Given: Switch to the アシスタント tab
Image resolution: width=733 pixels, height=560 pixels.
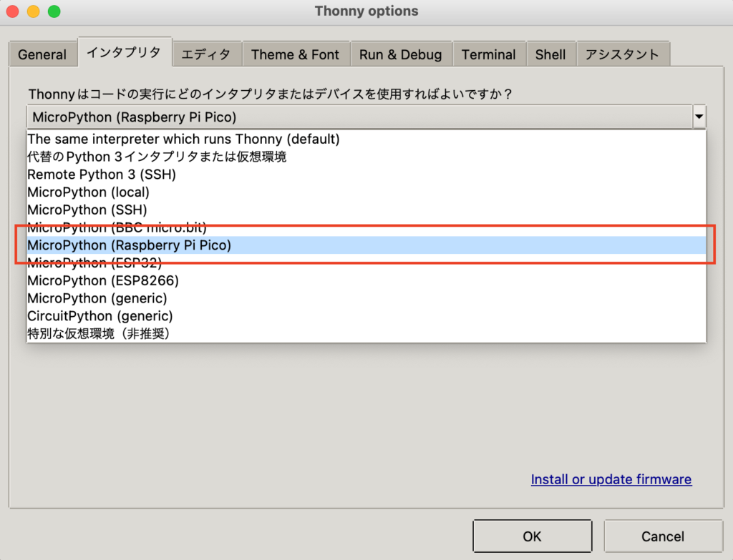Looking at the screenshot, I should tap(623, 54).
